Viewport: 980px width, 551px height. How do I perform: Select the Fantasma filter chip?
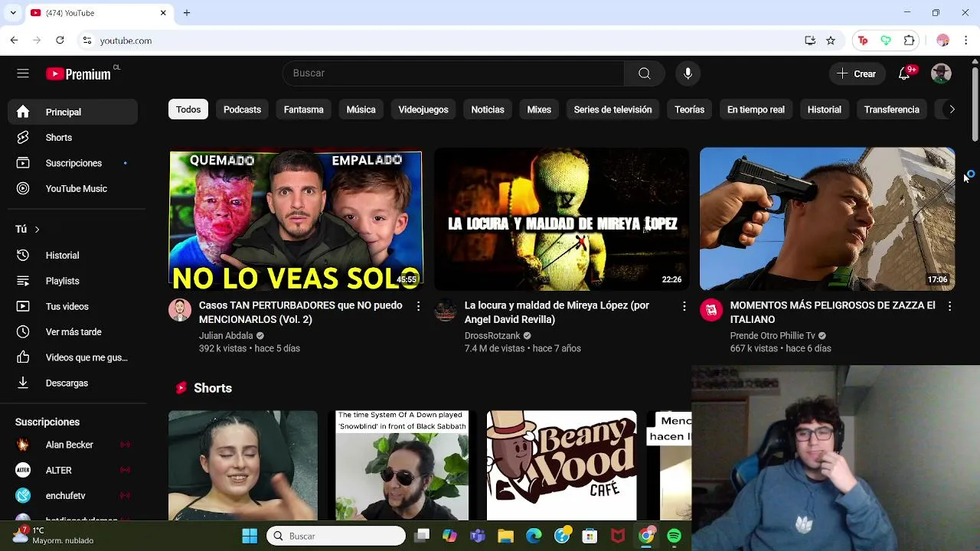tap(304, 109)
